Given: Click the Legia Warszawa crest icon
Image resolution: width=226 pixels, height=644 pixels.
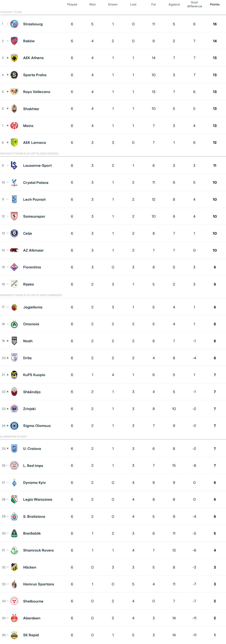Looking at the screenshot, I should pos(14,499).
